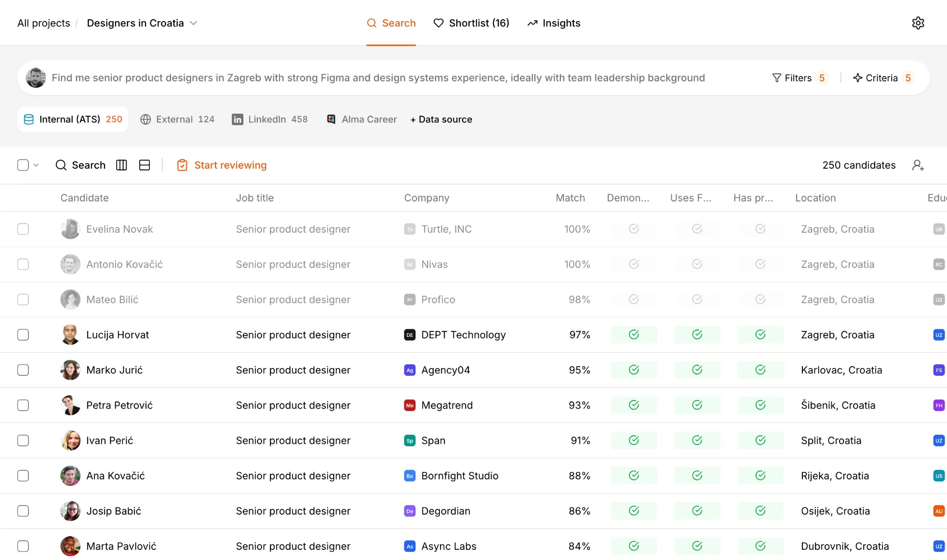Click the add candidate person icon
The image size is (947, 560).
pyautogui.click(x=918, y=165)
